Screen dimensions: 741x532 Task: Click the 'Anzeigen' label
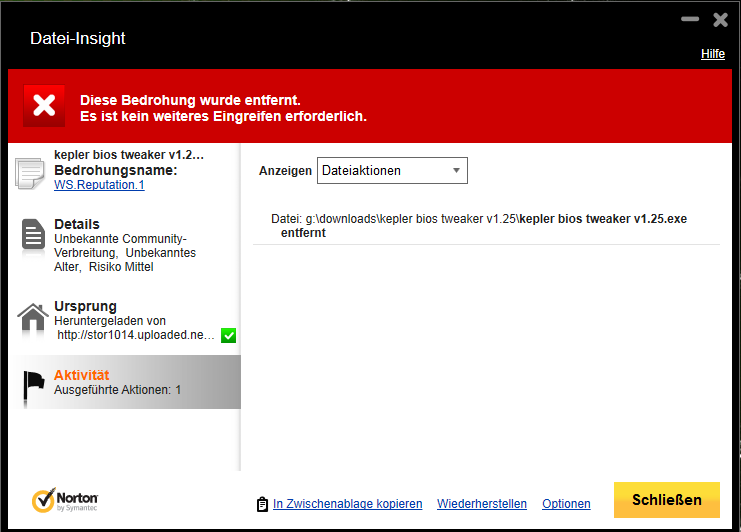[285, 171]
